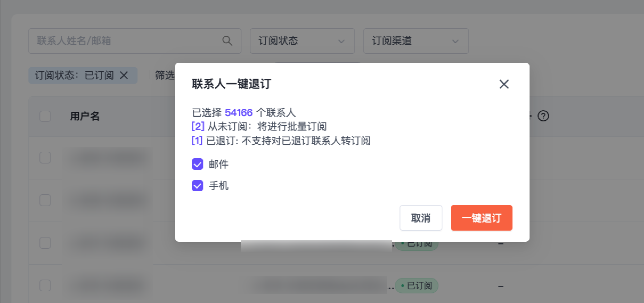This screenshot has width=644, height=303.
Task: Click the 订阅状态 dropdown chevron arrow
Action: point(341,42)
